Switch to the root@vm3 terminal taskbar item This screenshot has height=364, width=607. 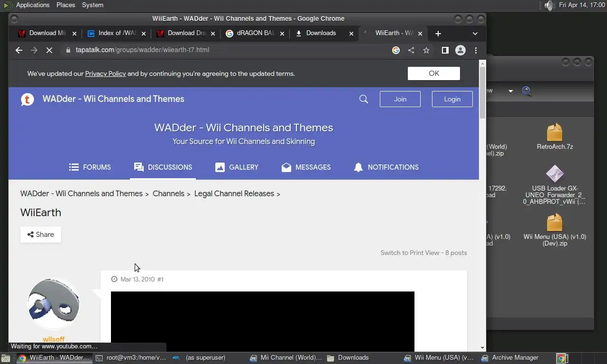[131, 358]
